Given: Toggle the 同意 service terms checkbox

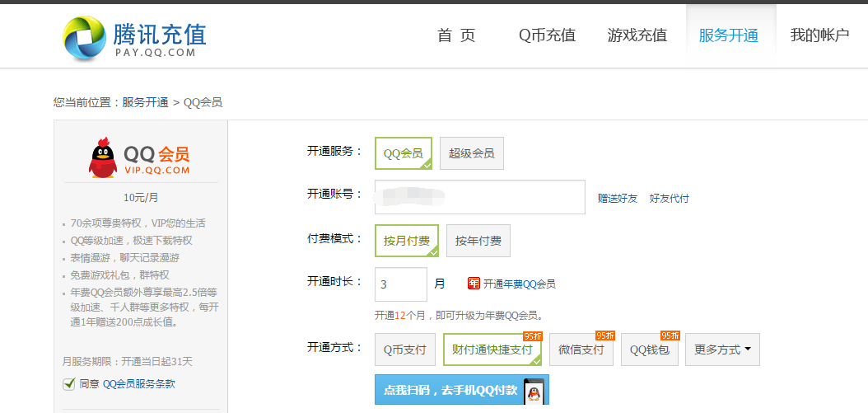Looking at the screenshot, I should tap(68, 383).
